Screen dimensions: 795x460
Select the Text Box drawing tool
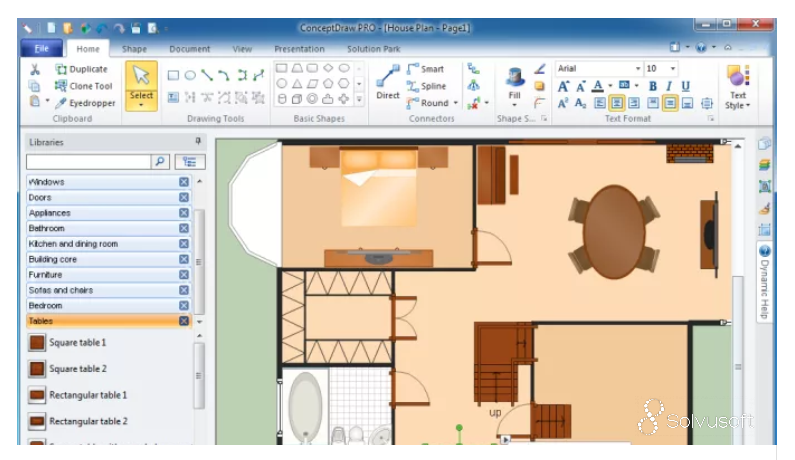[173, 97]
